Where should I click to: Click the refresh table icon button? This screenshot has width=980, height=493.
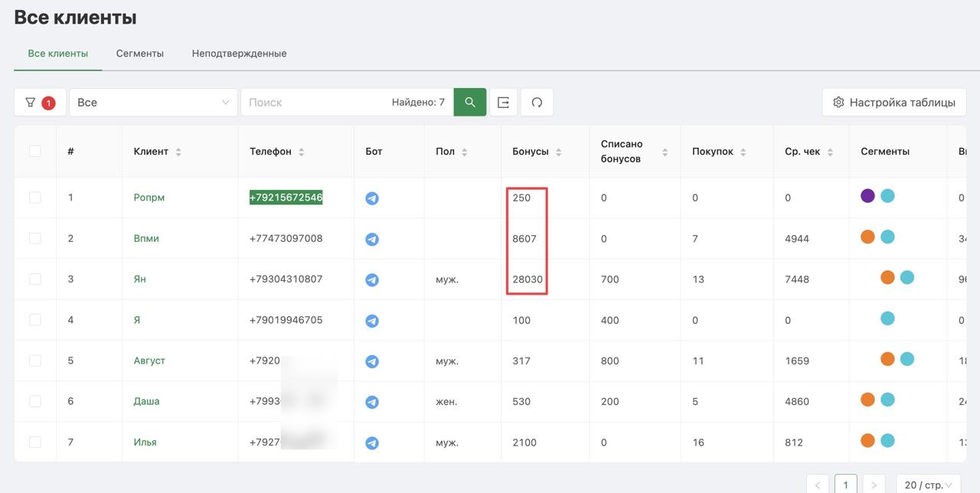point(537,103)
